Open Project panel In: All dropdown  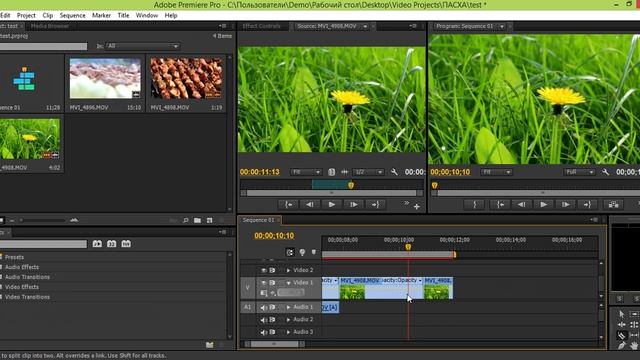[142, 46]
